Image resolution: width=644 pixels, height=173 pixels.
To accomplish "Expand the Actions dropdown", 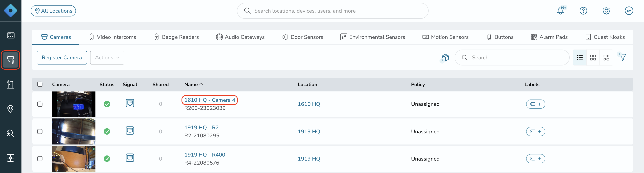I will pyautogui.click(x=107, y=58).
